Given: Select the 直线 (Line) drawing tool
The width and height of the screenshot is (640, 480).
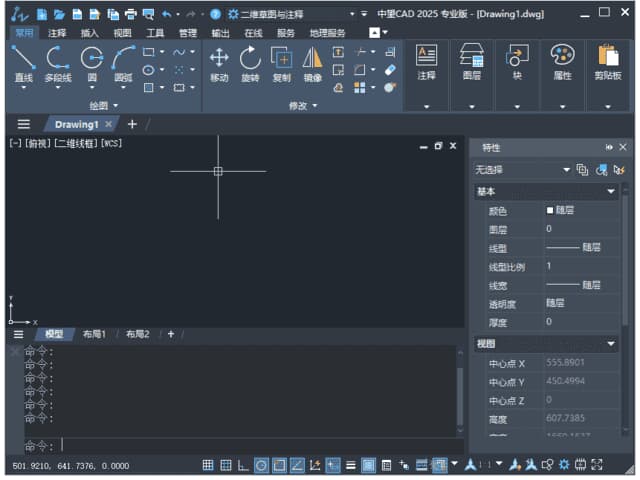Looking at the screenshot, I should (24, 61).
